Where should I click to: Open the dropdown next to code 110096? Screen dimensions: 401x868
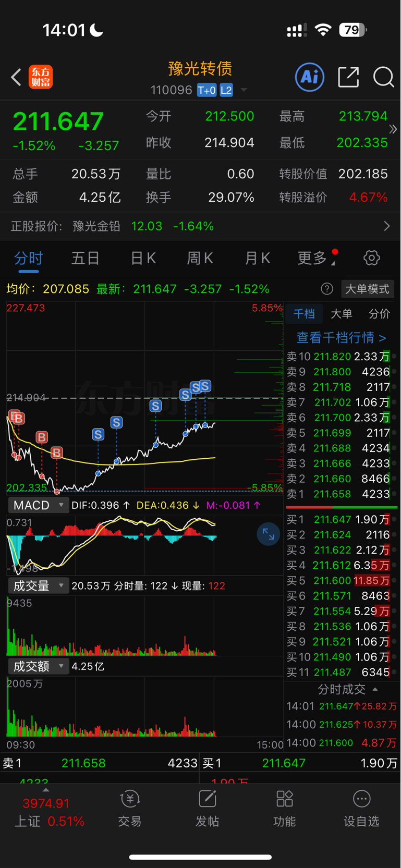[x=244, y=90]
